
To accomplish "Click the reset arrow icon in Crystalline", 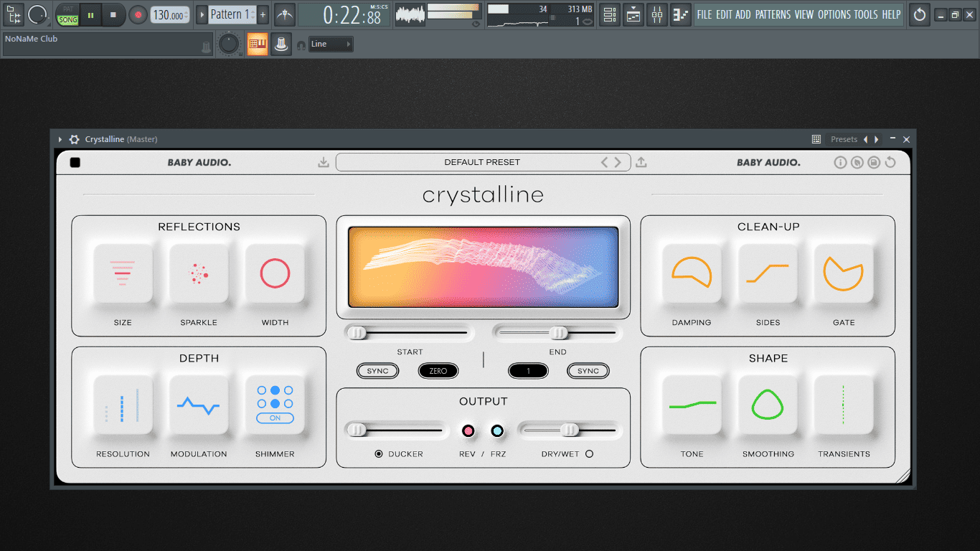I will pos(890,162).
